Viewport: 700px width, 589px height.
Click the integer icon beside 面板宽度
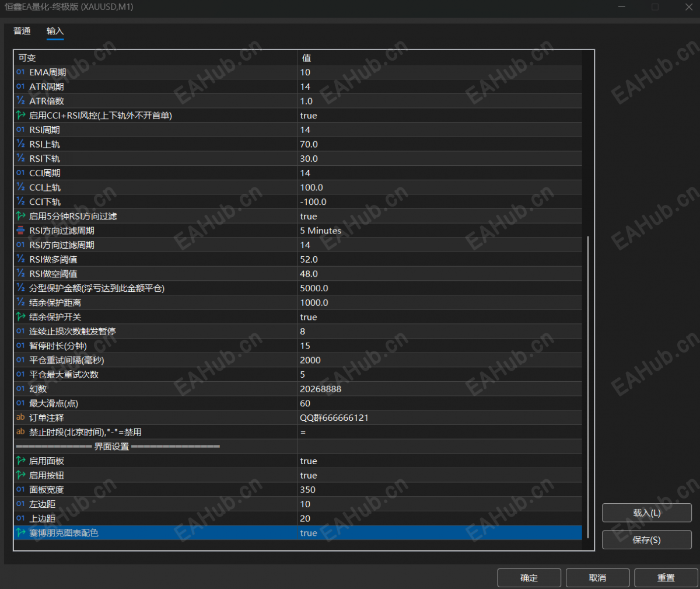20,490
